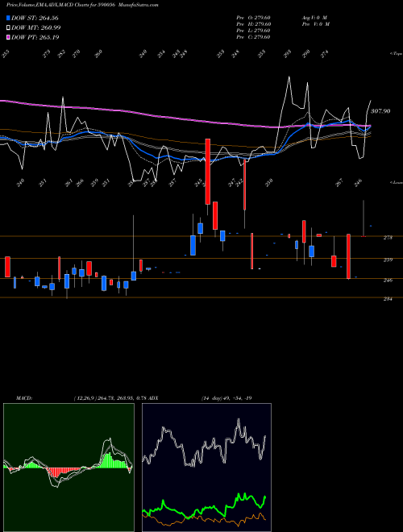Click the green +DI line in ADX panel

click(x=204, y=505)
